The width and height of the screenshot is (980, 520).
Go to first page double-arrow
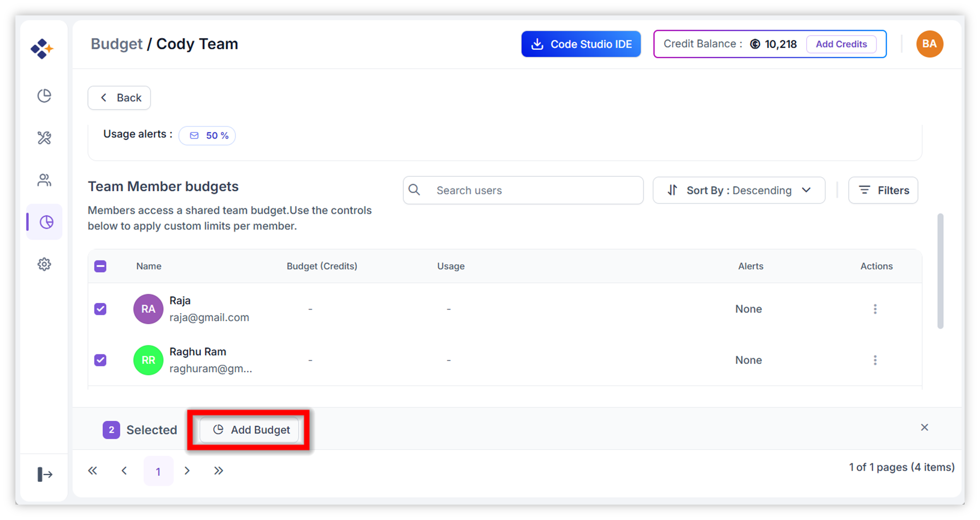pyautogui.click(x=92, y=471)
